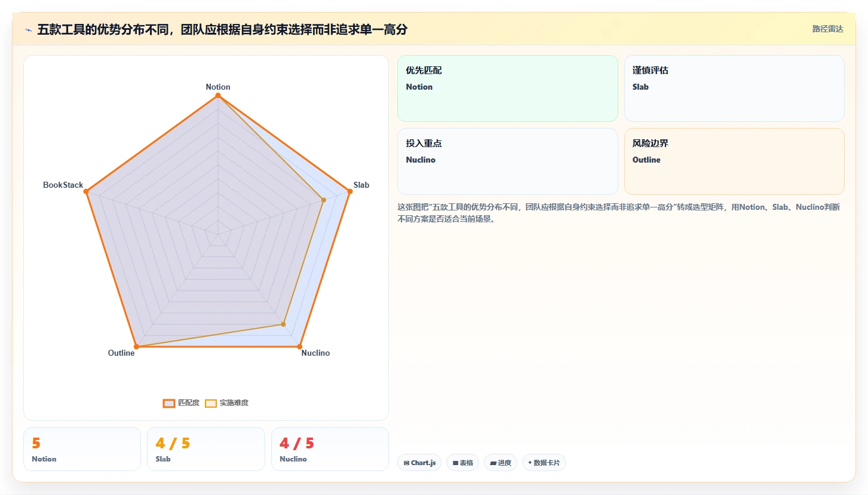Viewport: 868px width, 495px height.
Task: Click the 4 / 5 score above Slab
Action: tap(173, 443)
